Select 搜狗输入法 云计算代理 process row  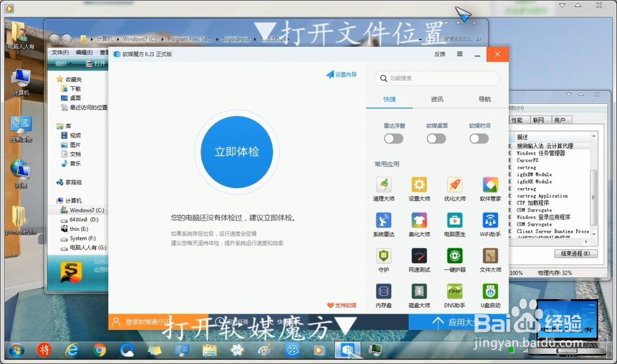coord(550,146)
